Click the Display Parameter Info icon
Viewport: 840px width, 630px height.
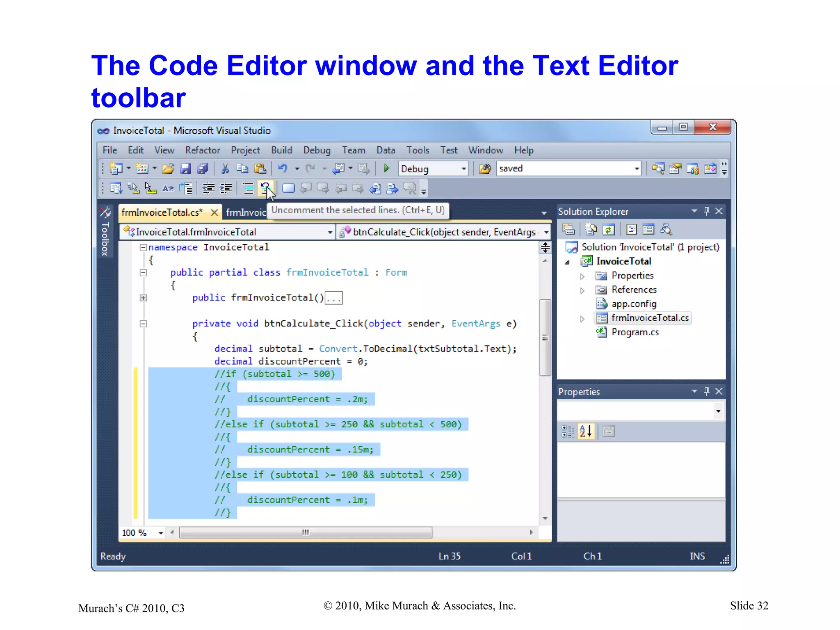click(133, 188)
